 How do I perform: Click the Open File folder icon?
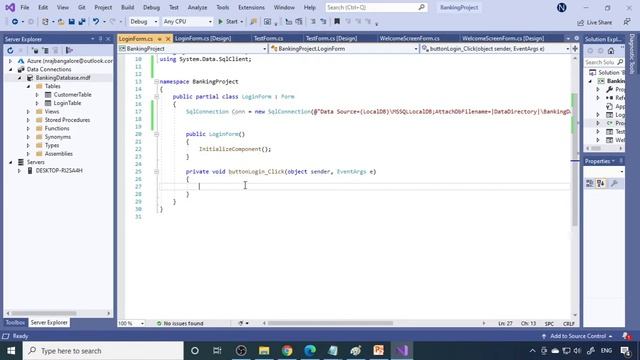[x=61, y=22]
